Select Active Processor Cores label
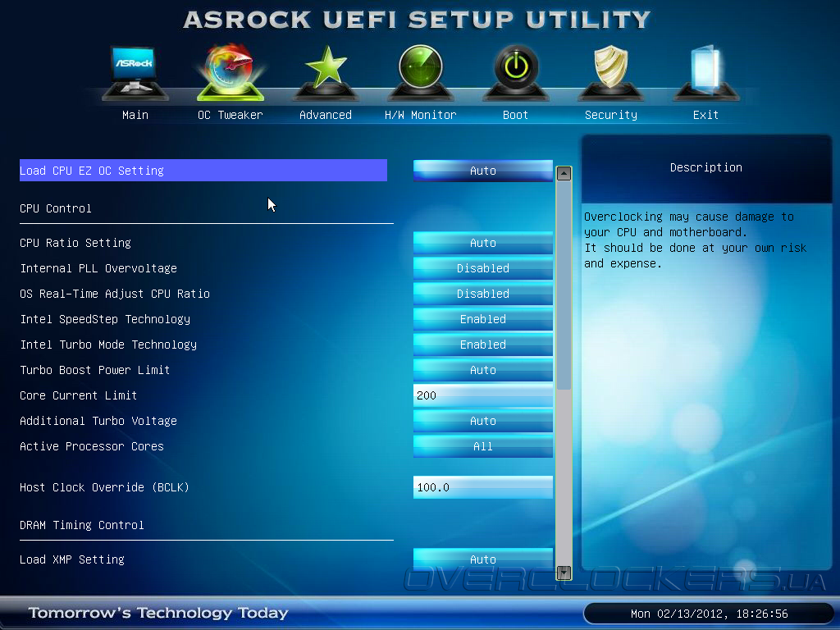Screen dimensions: 840x630 (92, 446)
